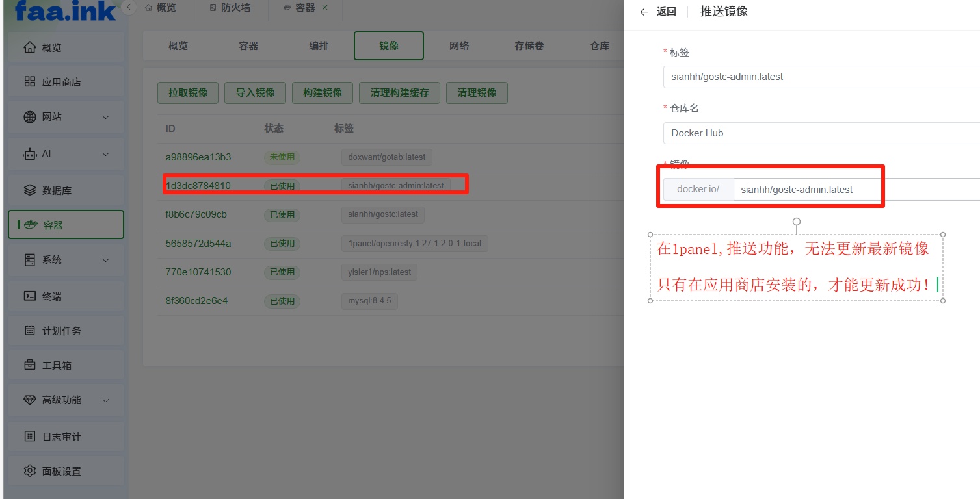
Task: Open image ID a98896ea13b3
Action: pyautogui.click(x=198, y=157)
